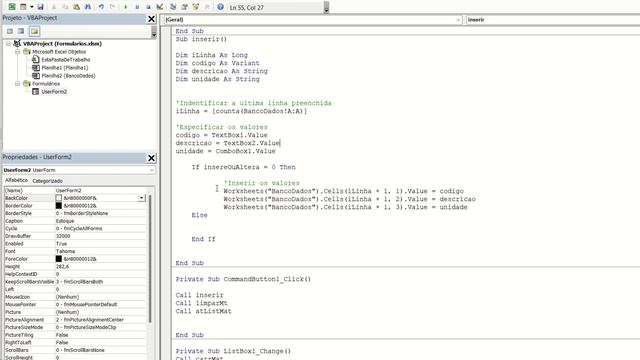The width and height of the screenshot is (640, 360).
Task: Click the Project panel scroll arrow
Action: [153, 32]
